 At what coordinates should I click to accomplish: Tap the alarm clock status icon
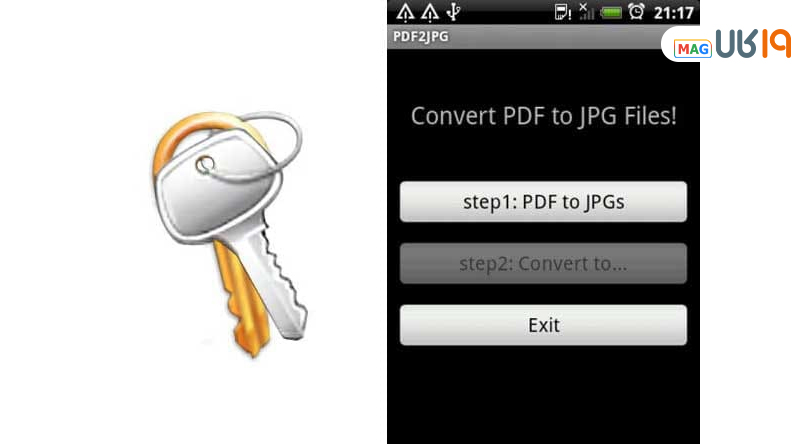(x=636, y=12)
